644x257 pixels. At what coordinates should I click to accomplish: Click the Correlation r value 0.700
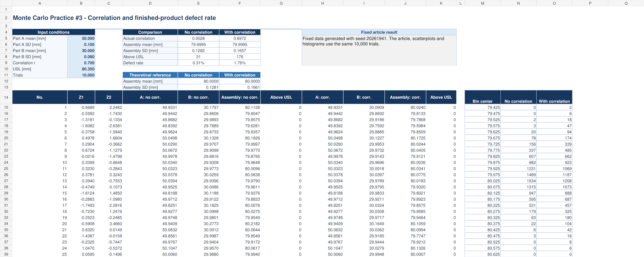click(81, 63)
